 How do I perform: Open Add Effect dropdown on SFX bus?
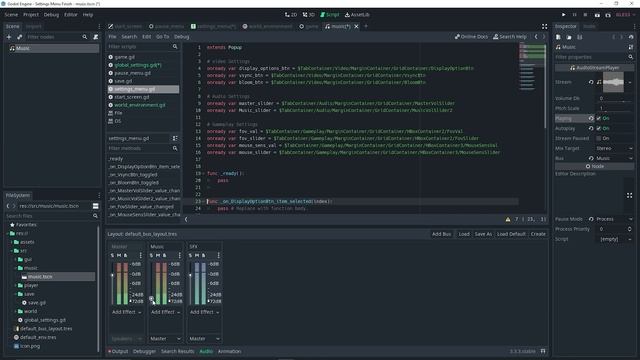point(204,312)
